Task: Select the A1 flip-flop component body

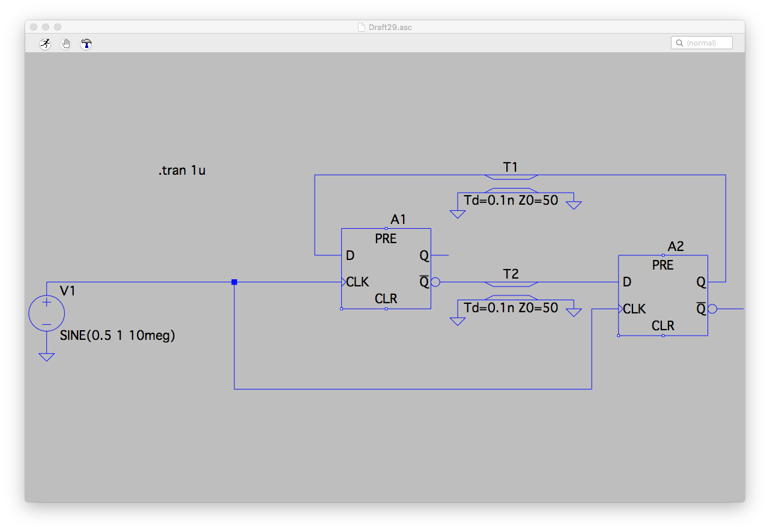Action: 386,268
